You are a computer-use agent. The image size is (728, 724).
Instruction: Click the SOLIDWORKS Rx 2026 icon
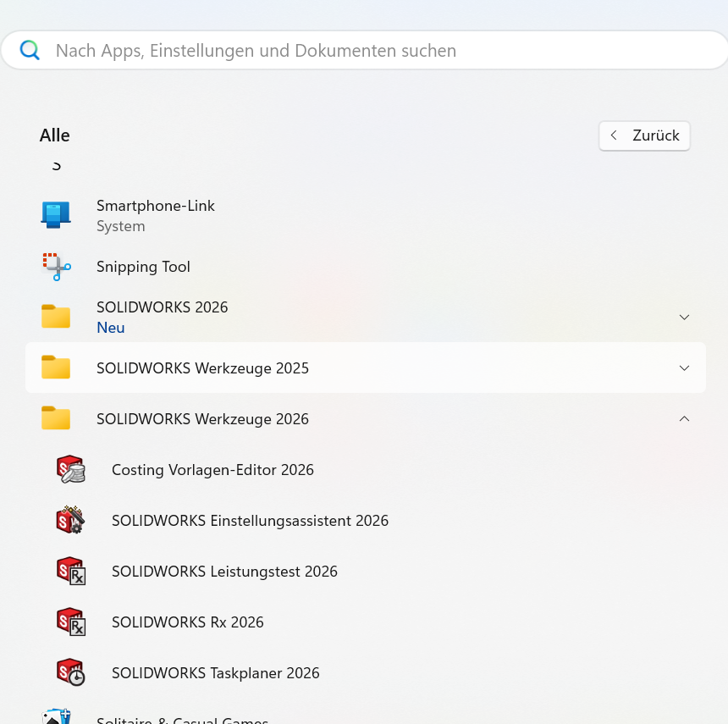click(x=71, y=622)
